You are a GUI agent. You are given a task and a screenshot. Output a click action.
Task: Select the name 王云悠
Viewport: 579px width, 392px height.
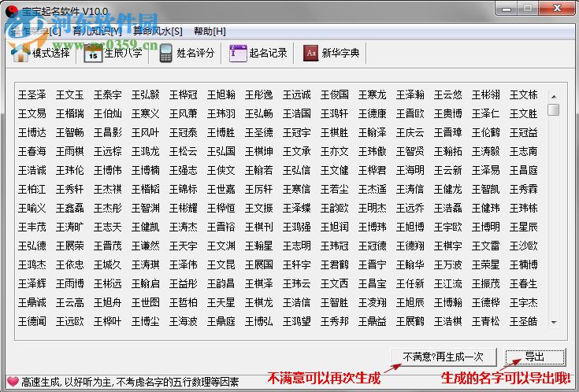click(x=448, y=95)
